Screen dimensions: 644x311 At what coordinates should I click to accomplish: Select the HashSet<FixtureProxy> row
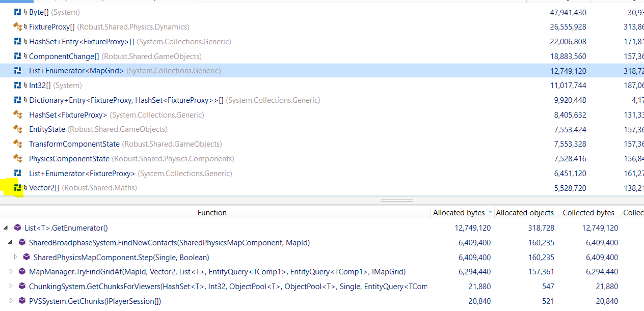322,115
